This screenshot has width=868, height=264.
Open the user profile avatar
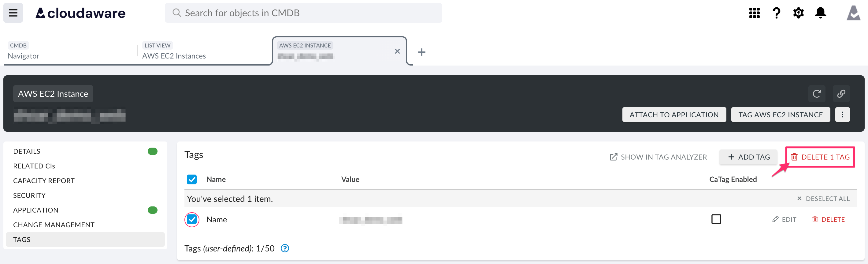pos(853,13)
